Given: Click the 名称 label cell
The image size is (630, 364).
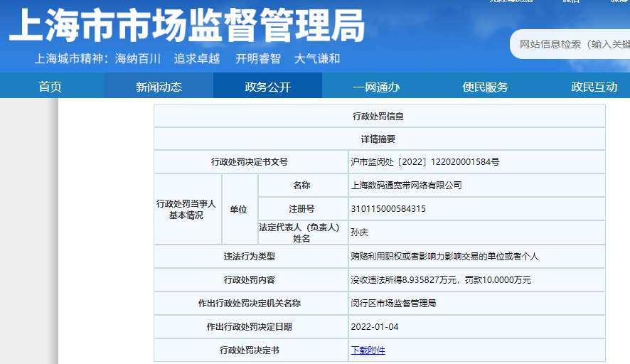Looking at the screenshot, I should point(303,186).
